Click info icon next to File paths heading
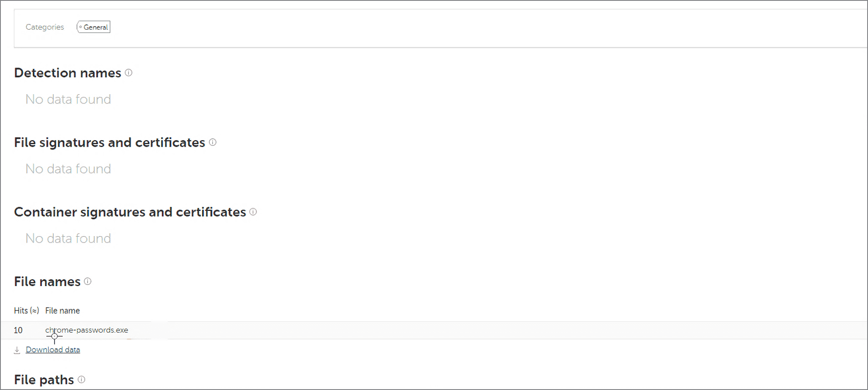Screen dimensions: 868x390 pyautogui.click(x=82, y=379)
